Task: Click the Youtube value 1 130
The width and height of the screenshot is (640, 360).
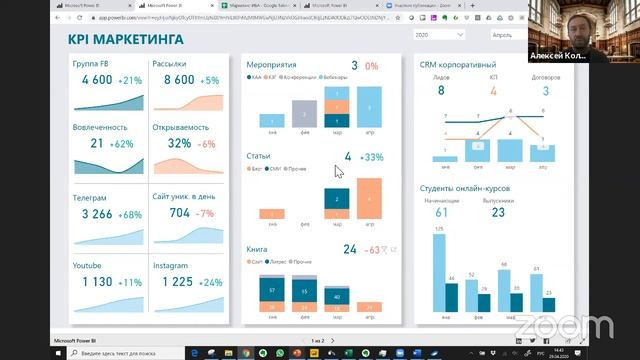Action: pos(97,282)
